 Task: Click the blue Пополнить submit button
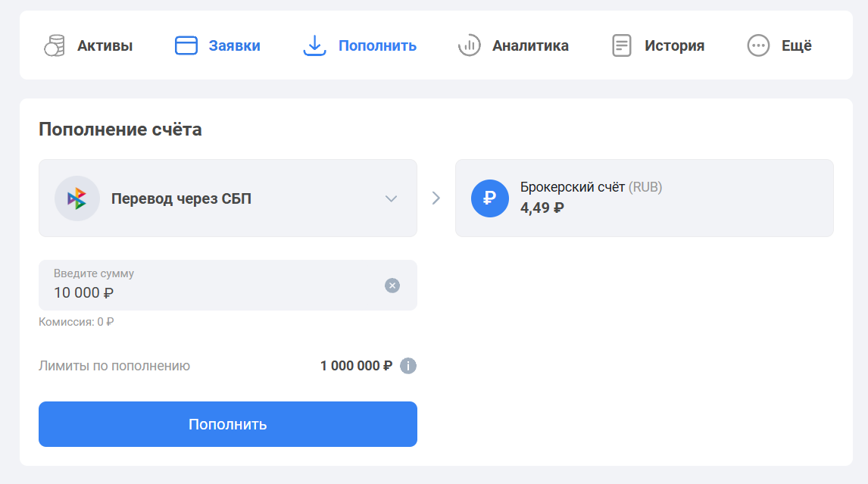[x=227, y=424]
